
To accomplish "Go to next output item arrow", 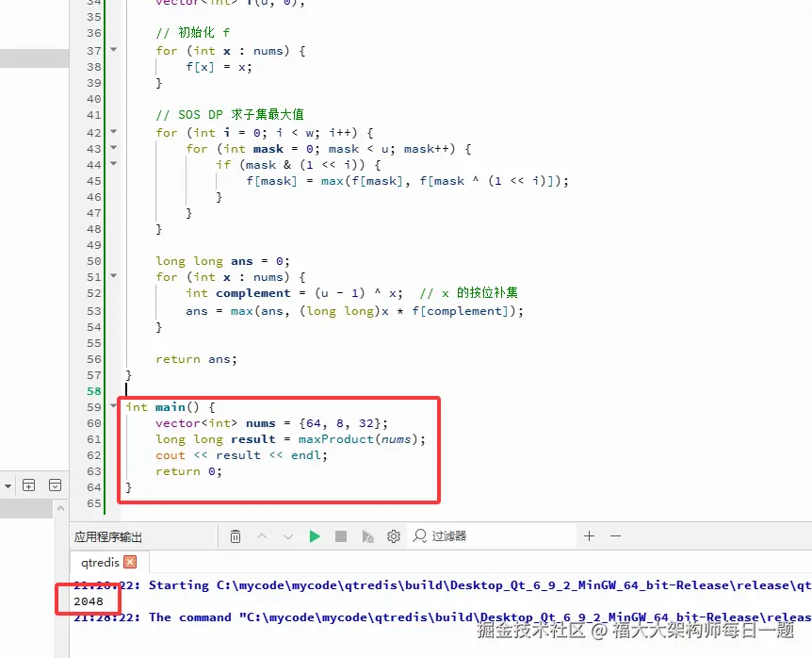I will point(288,536).
